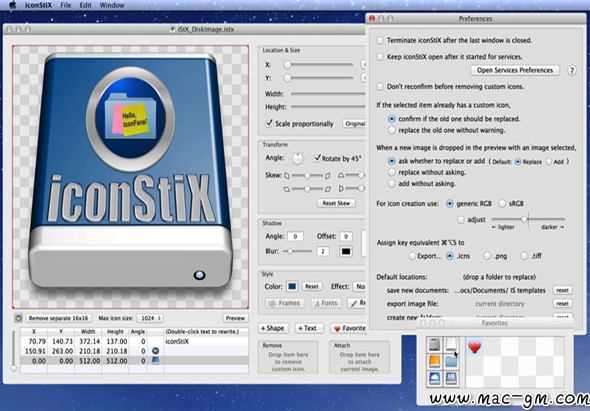This screenshot has height=411, width=590.
Task: Select the orange external drive favorite
Action: coord(434,361)
